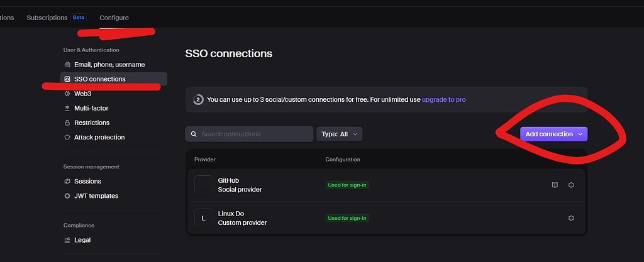Click the Compliance section label
Image resolution: width=644 pixels, height=262 pixels.
pyautogui.click(x=79, y=225)
